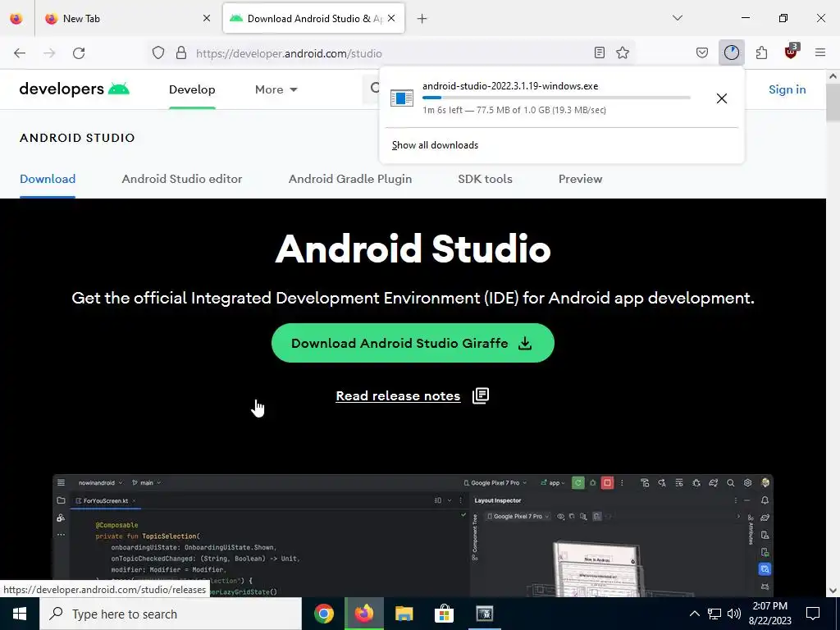Select the Download sub-tab
This screenshot has width=840, height=630.
coord(48,179)
